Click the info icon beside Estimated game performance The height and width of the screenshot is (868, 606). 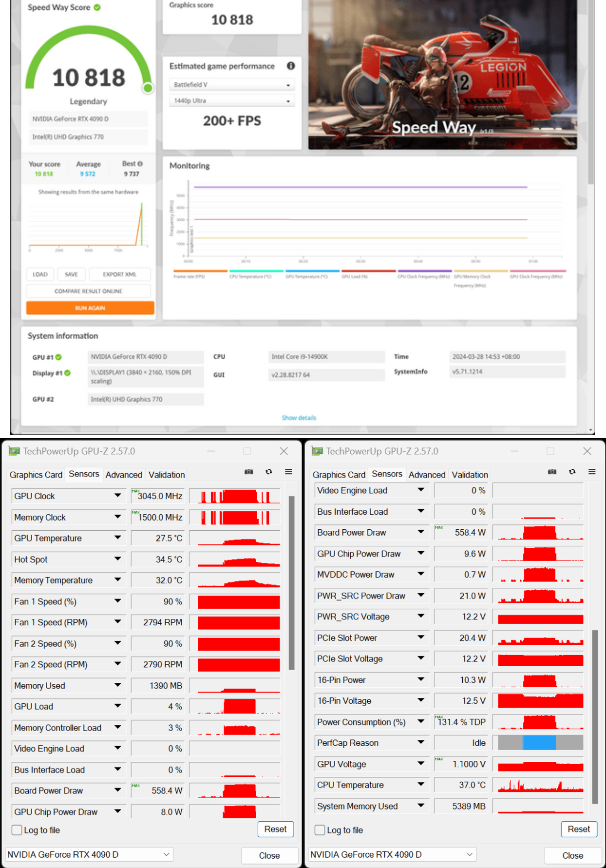[291, 66]
